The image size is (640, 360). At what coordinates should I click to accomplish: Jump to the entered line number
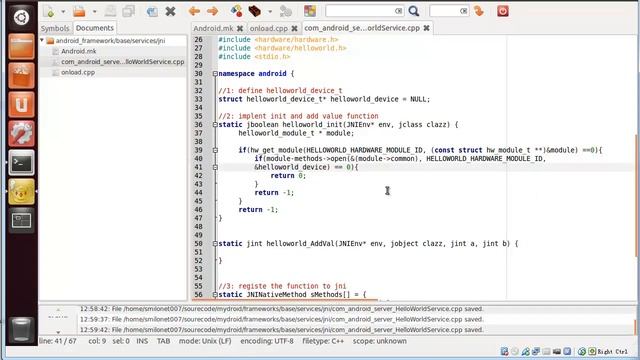click(x=479, y=11)
